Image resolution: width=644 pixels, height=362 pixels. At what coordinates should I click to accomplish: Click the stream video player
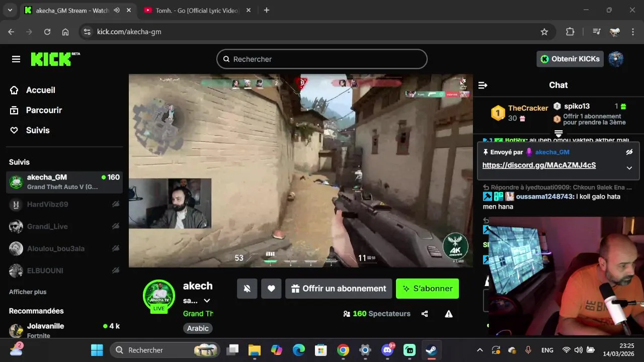coord(301,171)
